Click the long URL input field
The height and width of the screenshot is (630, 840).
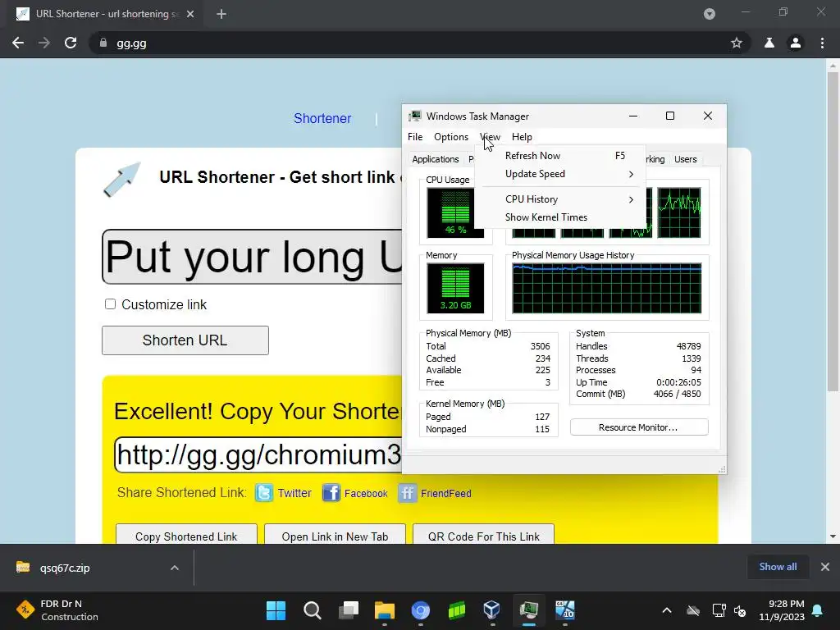(252, 257)
